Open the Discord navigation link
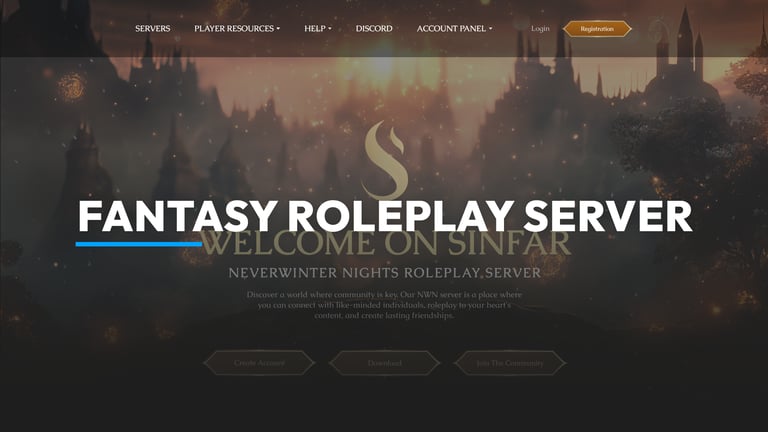Viewport: 768px width, 432px height. (x=374, y=28)
